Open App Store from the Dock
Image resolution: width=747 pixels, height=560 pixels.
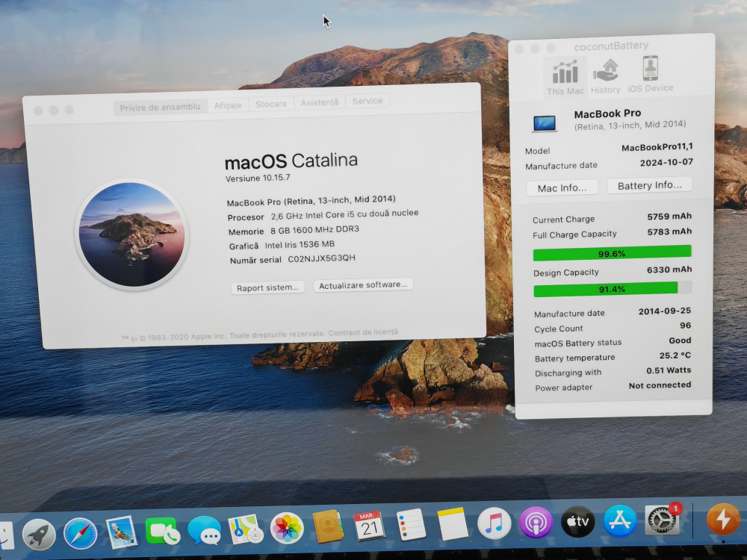[x=620, y=520]
